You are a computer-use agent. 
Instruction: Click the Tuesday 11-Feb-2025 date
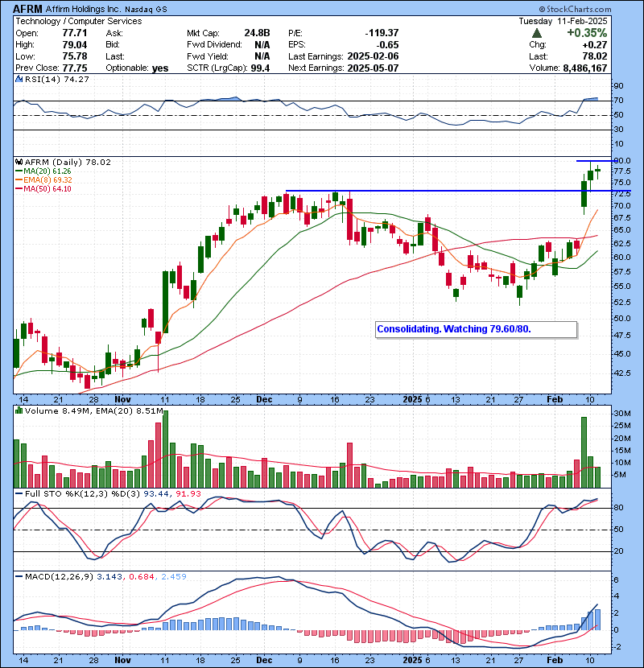563,21
